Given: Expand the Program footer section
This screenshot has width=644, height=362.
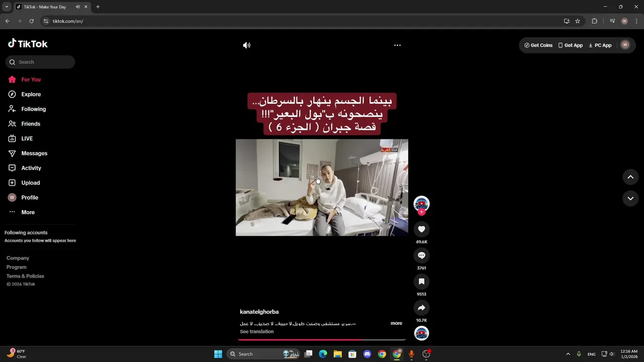Looking at the screenshot, I should click(x=17, y=267).
